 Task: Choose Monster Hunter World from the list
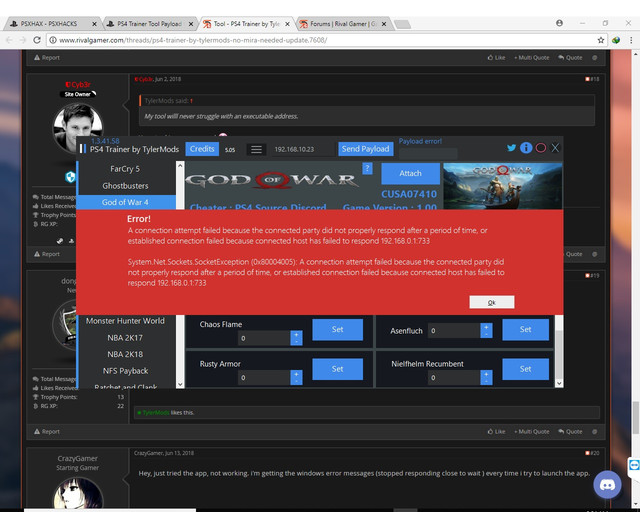point(125,321)
